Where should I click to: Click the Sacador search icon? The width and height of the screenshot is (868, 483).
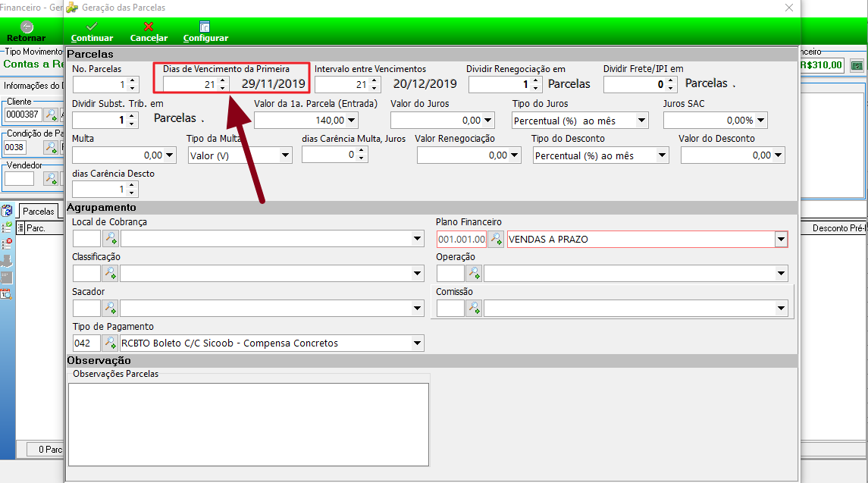point(111,308)
